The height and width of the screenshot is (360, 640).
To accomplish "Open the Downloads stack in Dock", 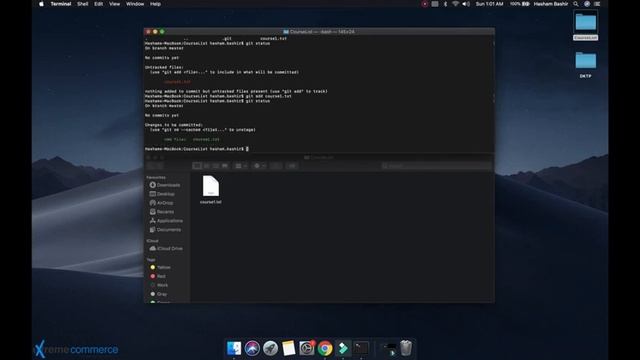I will (x=389, y=348).
